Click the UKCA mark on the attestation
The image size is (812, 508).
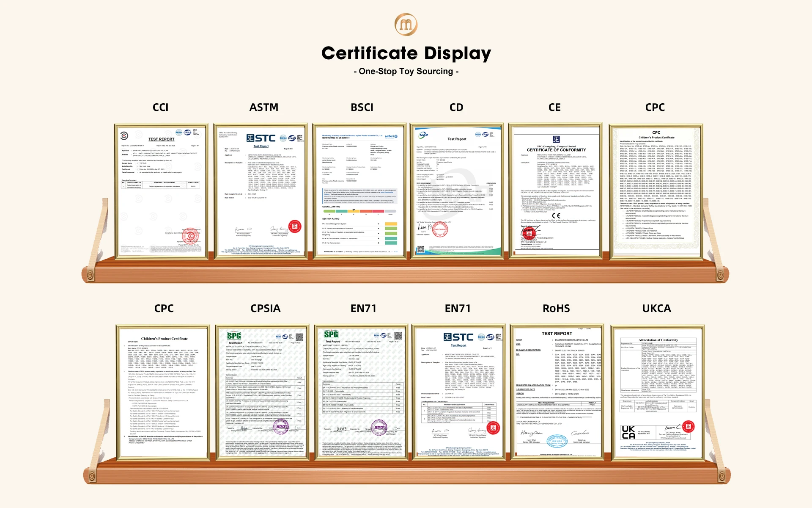tap(628, 432)
